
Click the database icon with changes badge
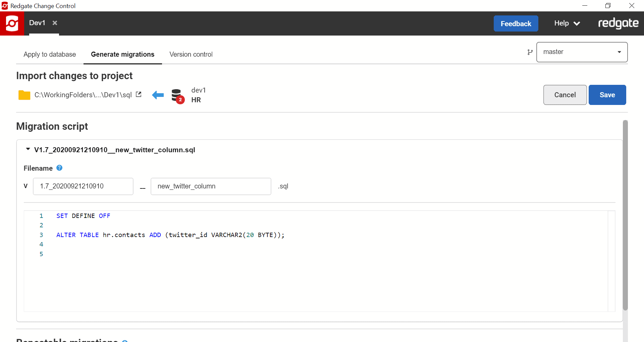click(177, 96)
